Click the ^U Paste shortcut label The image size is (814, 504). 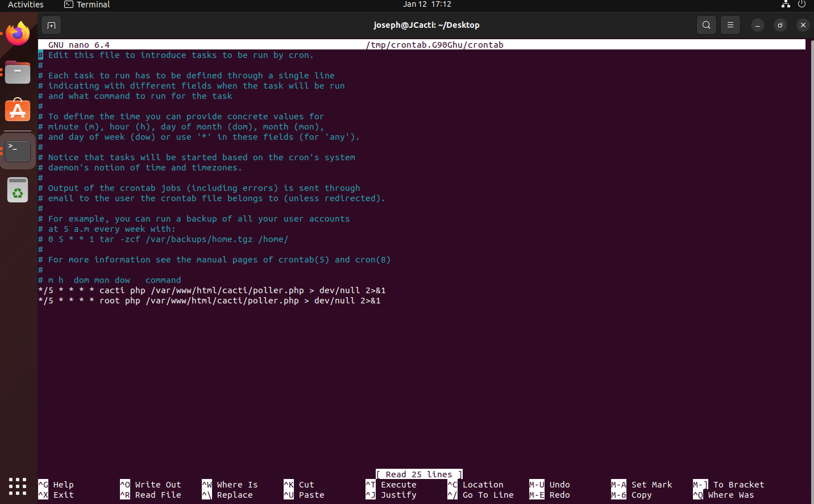coord(304,495)
